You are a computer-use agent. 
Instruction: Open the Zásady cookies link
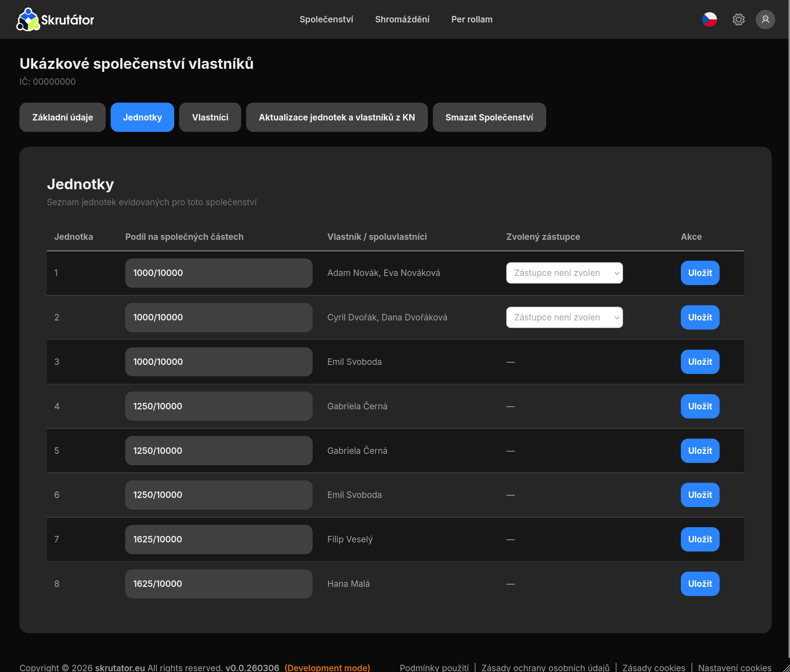653,667
